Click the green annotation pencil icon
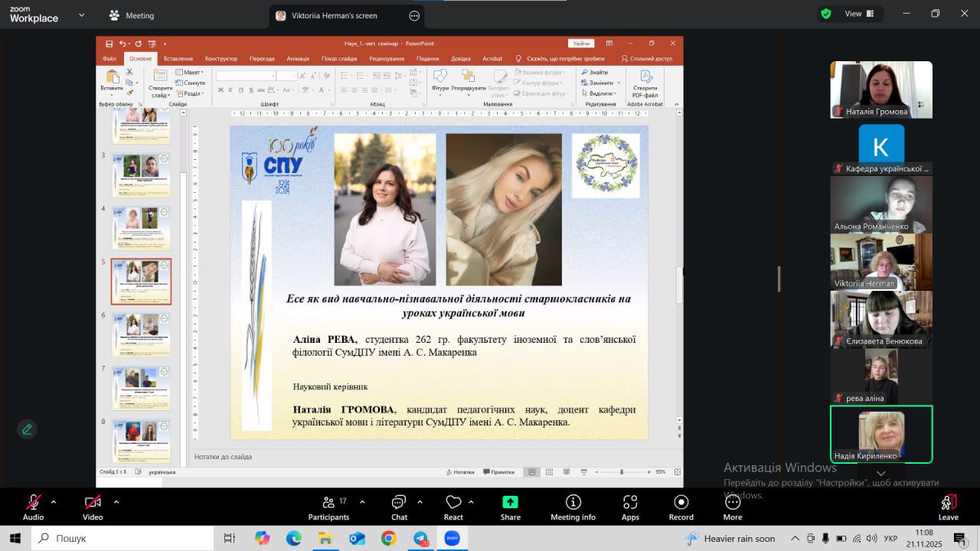This screenshot has width=980, height=551. [28, 429]
